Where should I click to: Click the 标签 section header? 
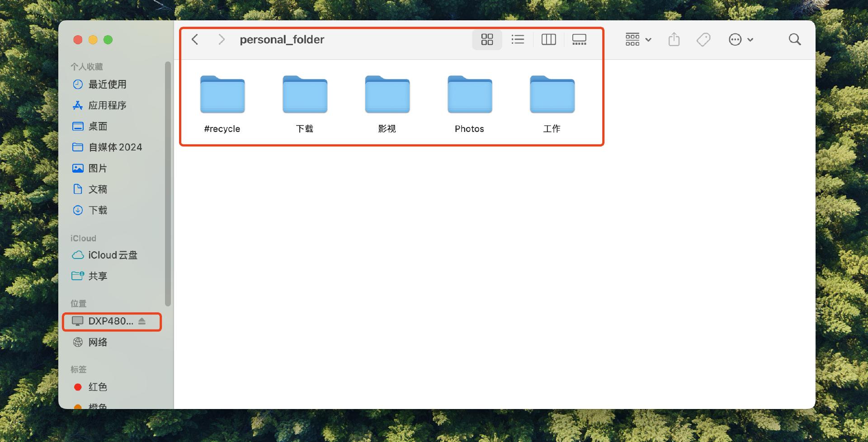point(78,369)
